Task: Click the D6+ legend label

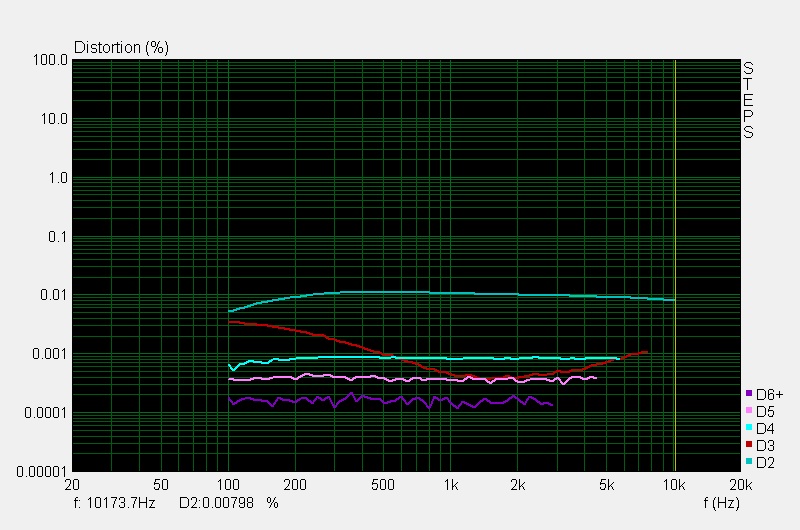Action: (769, 394)
